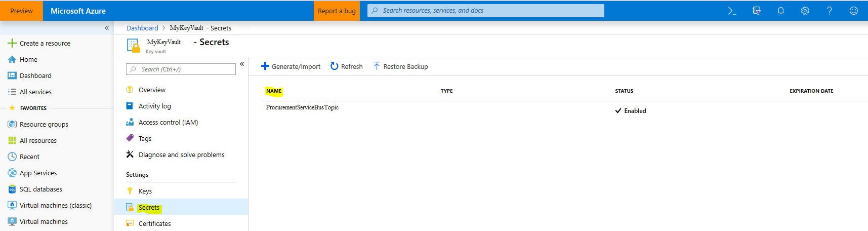
Task: Click the App Services globe icon
Action: click(x=12, y=173)
